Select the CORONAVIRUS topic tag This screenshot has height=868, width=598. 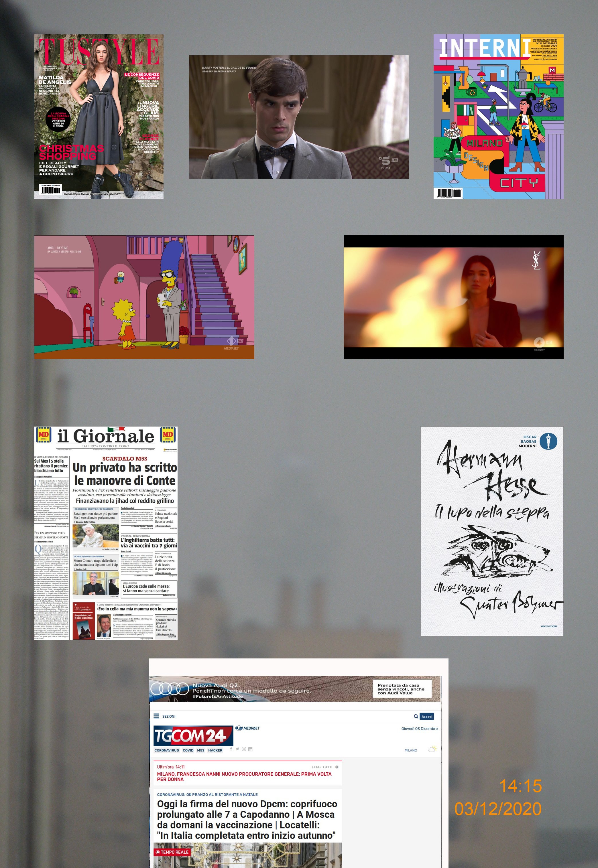[166, 750]
